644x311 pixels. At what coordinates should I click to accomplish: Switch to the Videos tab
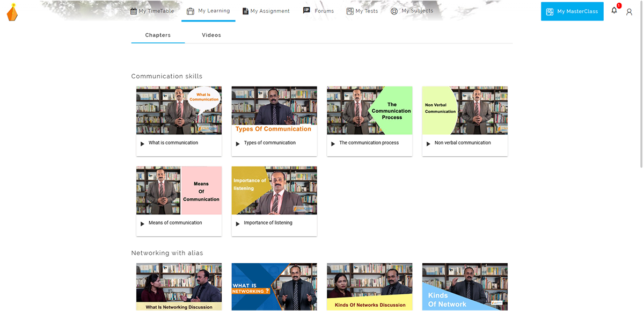[211, 35]
